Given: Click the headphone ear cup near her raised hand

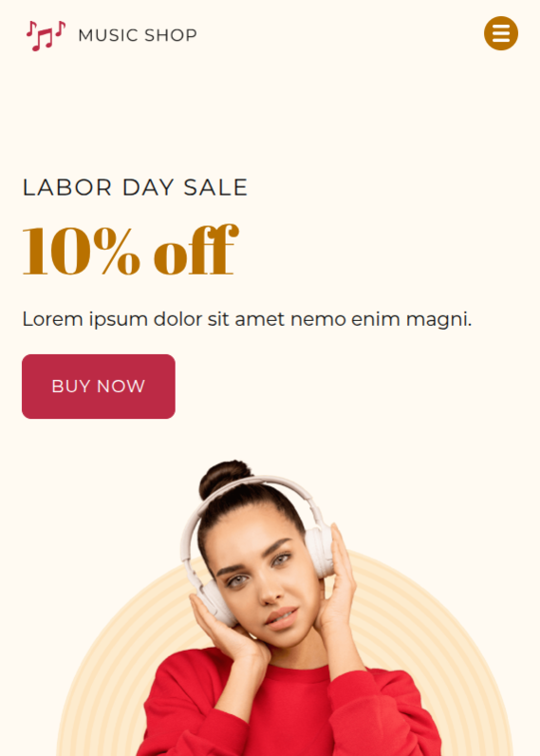Looking at the screenshot, I should coord(320,550).
